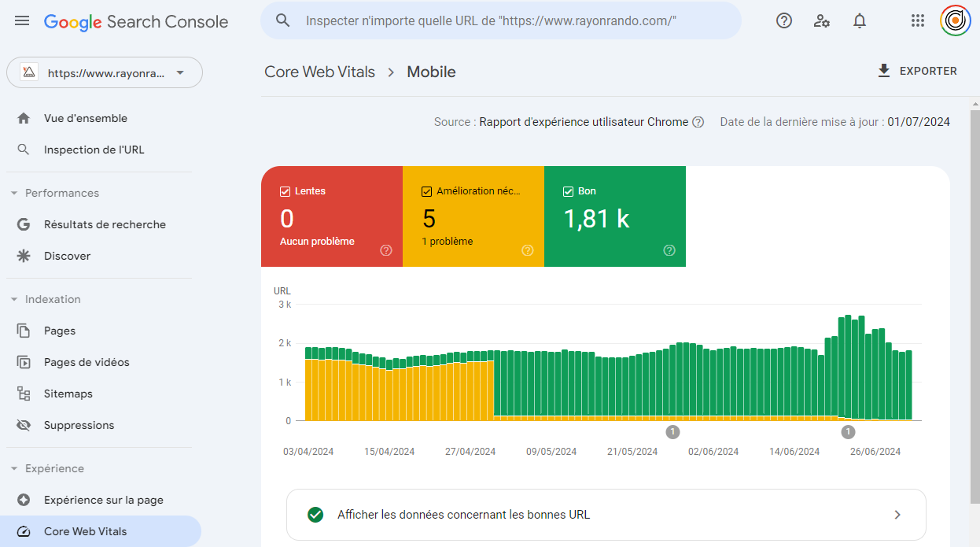This screenshot has width=980, height=547.
Task: Click the Discover asterisk icon
Action: click(x=24, y=256)
